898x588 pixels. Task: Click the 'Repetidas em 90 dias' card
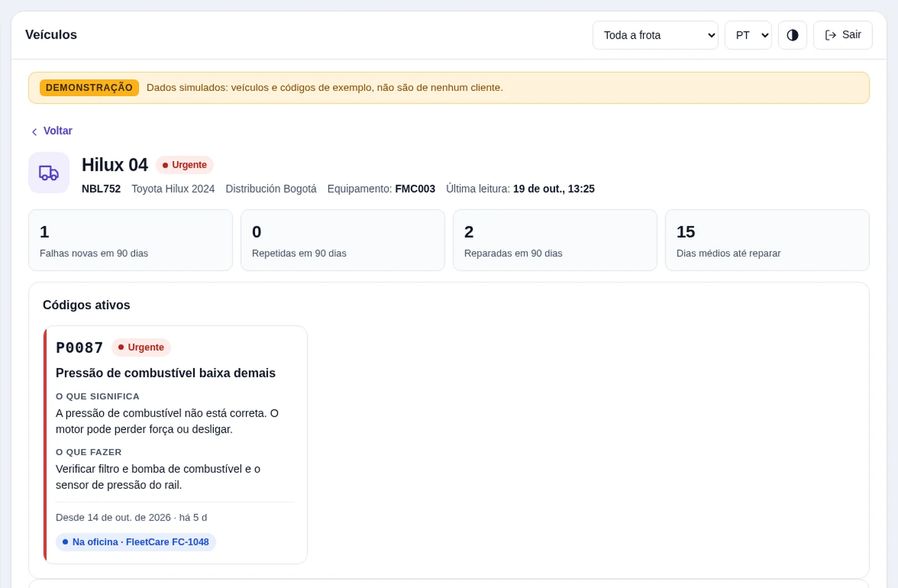point(342,240)
